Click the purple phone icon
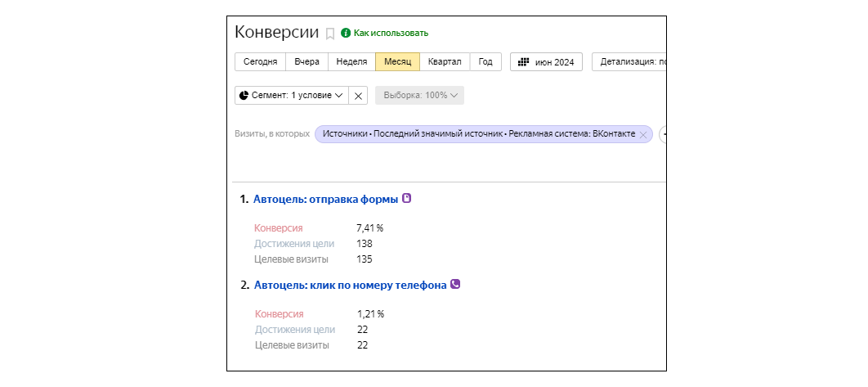The height and width of the screenshot is (387, 868). pyautogui.click(x=455, y=284)
